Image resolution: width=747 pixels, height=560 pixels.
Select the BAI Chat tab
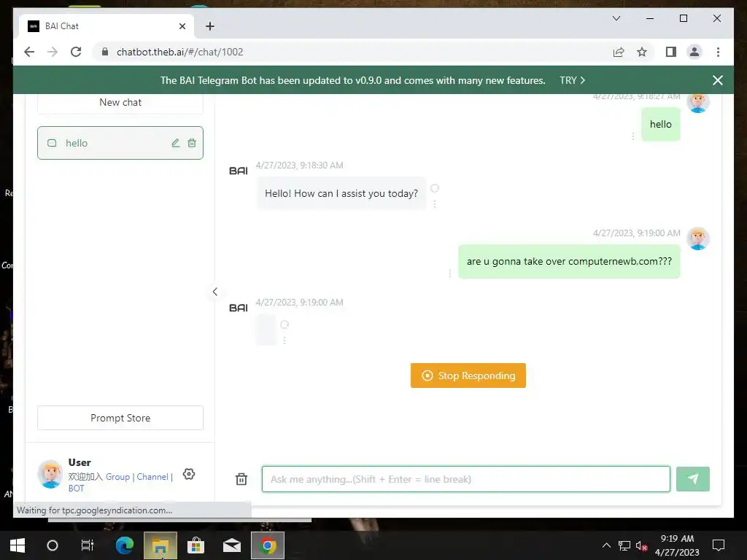click(107, 26)
